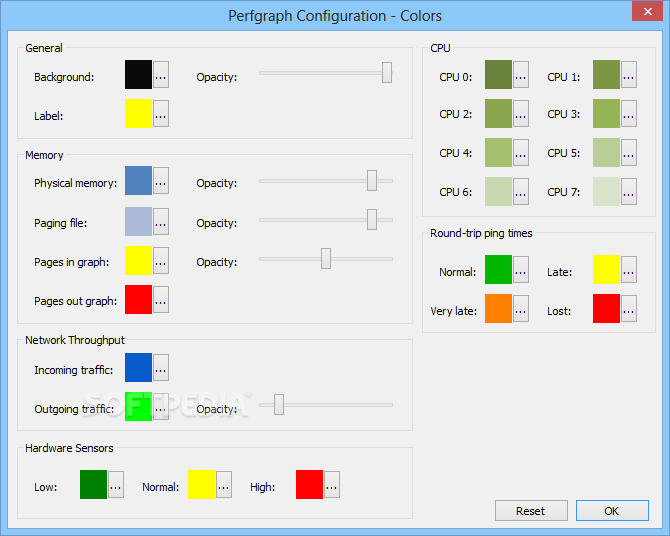
Task: Open ellipsis button for ping Normal color
Action: pyautogui.click(x=521, y=269)
